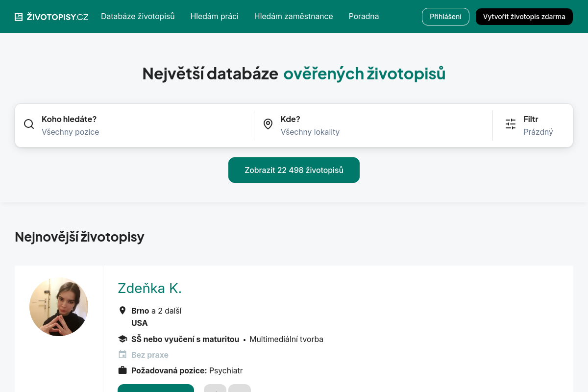This screenshot has width=588, height=392.
Task: Click the Filtr sliders icon
Action: (x=511, y=124)
